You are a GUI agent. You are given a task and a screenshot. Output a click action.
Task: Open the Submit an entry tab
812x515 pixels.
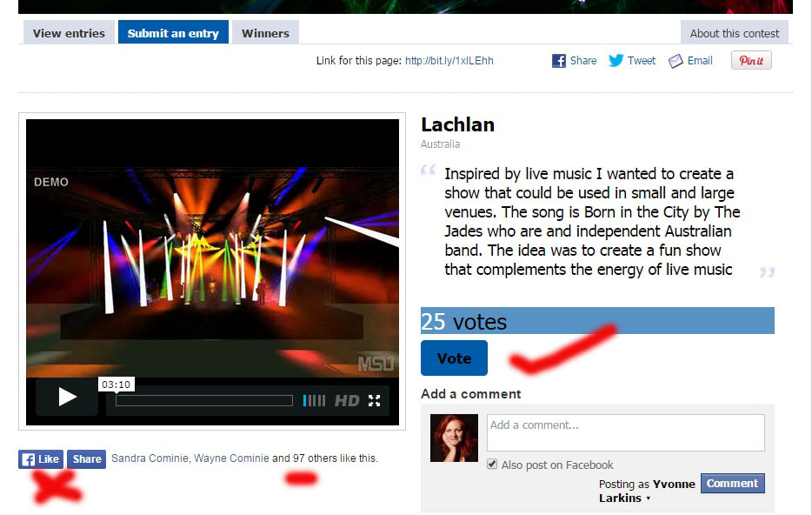click(173, 32)
